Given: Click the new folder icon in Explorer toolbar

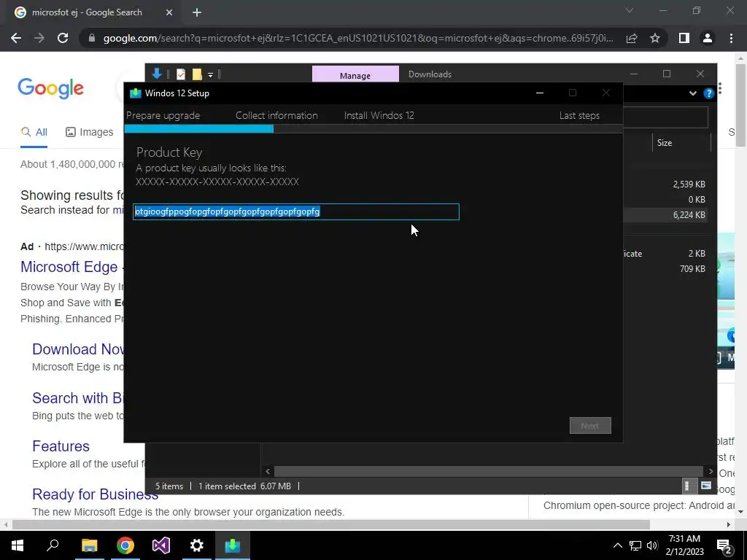Looking at the screenshot, I should (197, 74).
